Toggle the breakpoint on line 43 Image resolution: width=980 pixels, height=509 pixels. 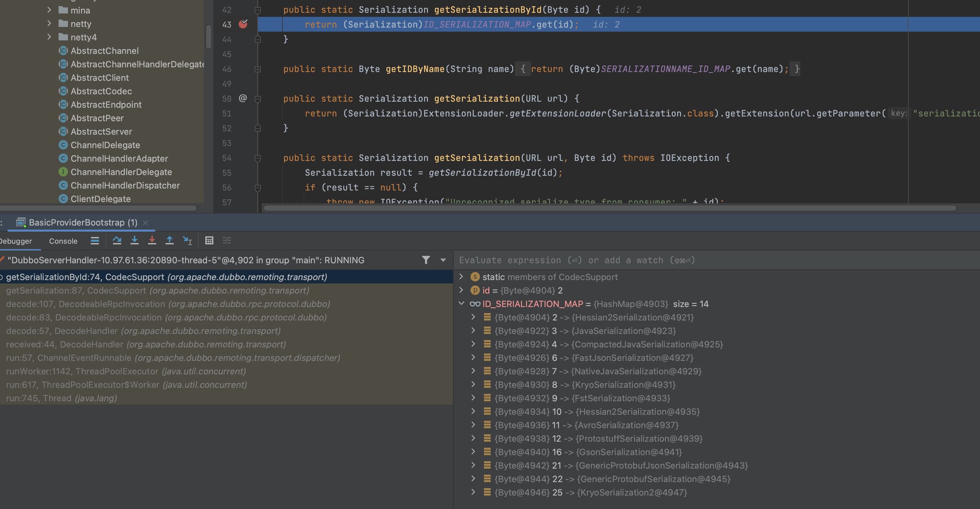tap(243, 24)
